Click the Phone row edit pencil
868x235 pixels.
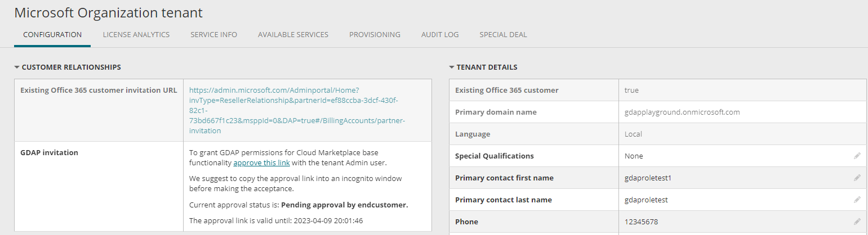(857, 222)
